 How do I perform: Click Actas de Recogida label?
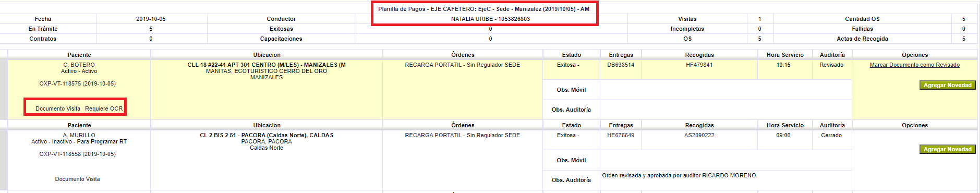point(862,39)
